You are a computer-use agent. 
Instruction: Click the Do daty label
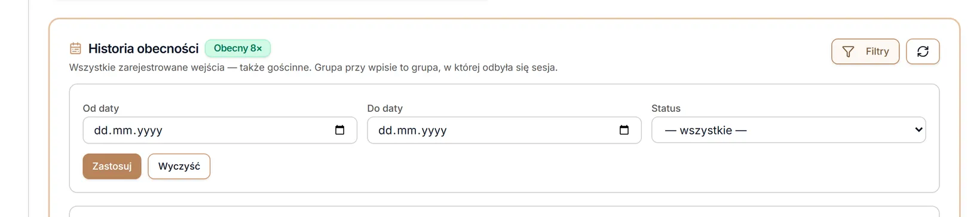click(385, 108)
